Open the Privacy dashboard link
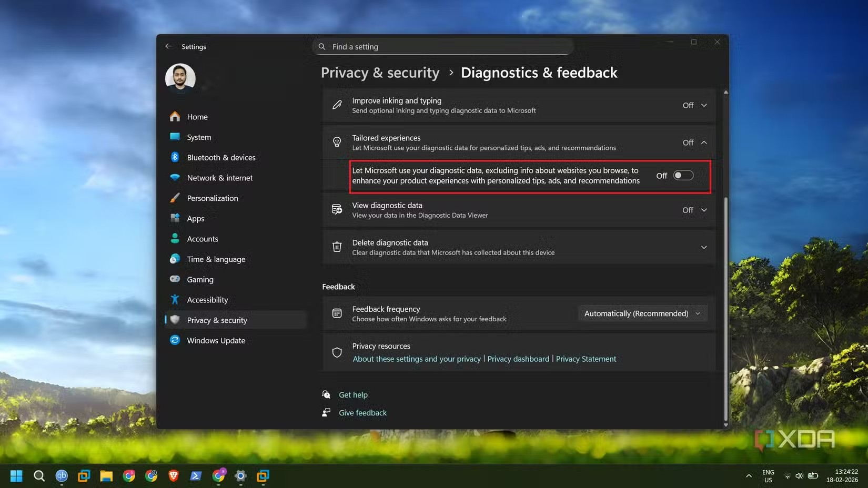The height and width of the screenshot is (488, 868). coord(518,359)
